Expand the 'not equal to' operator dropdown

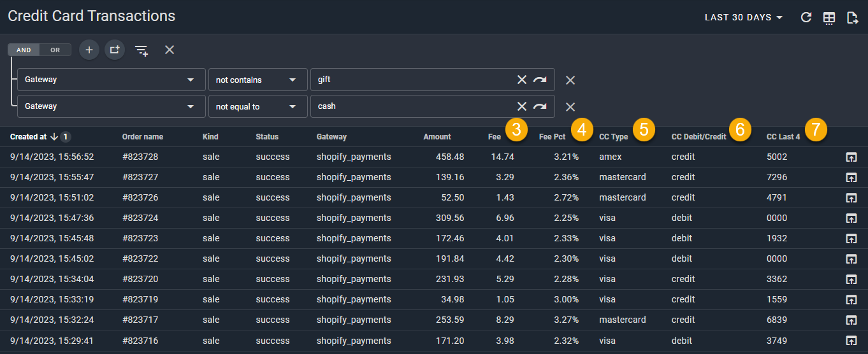click(257, 106)
